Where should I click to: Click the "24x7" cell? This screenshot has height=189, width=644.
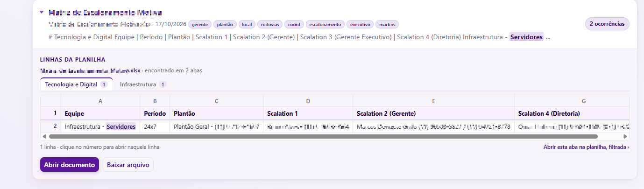pyautogui.click(x=155, y=126)
